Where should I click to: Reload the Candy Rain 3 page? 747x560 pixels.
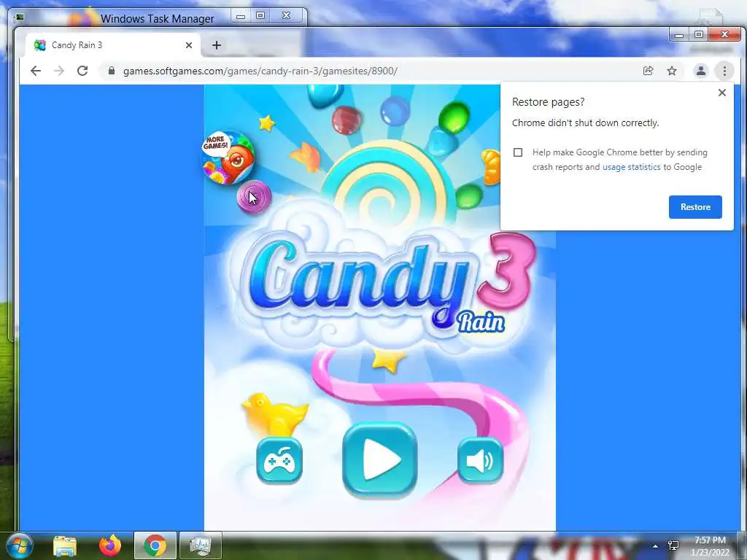click(x=82, y=71)
